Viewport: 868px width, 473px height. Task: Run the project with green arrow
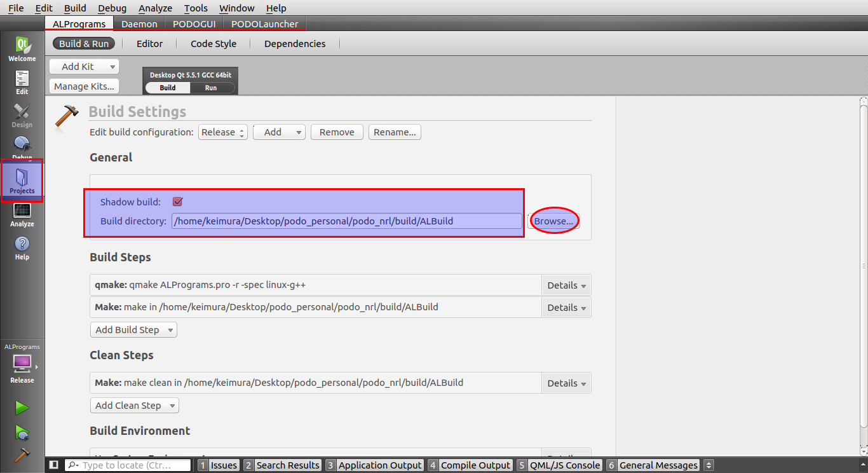pos(22,408)
